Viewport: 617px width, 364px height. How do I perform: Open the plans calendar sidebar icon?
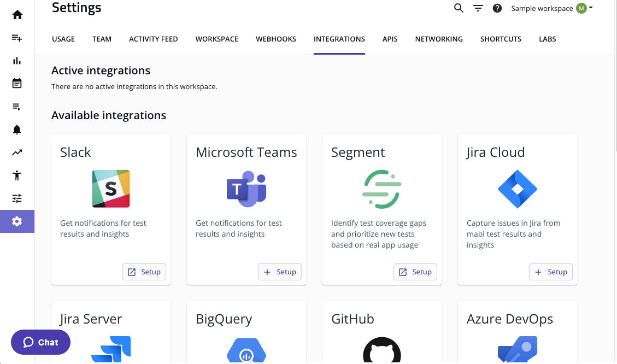click(x=17, y=84)
